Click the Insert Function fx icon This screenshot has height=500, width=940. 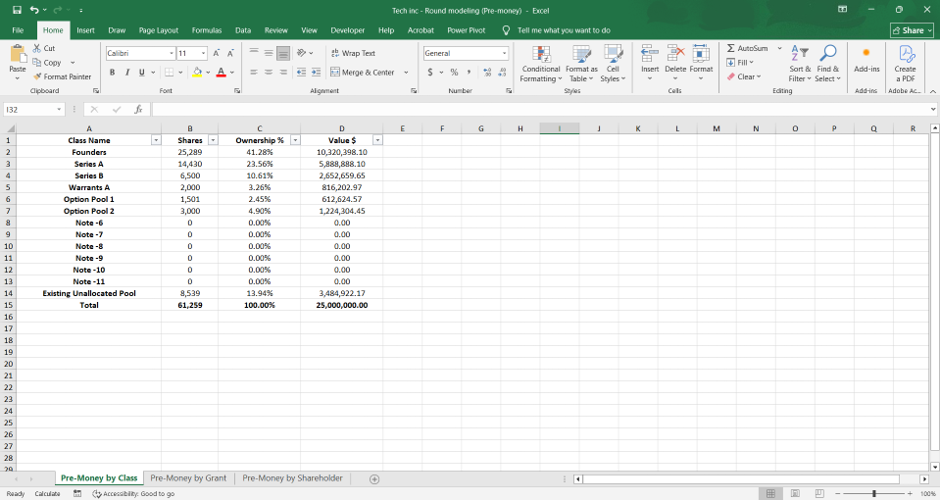138,109
